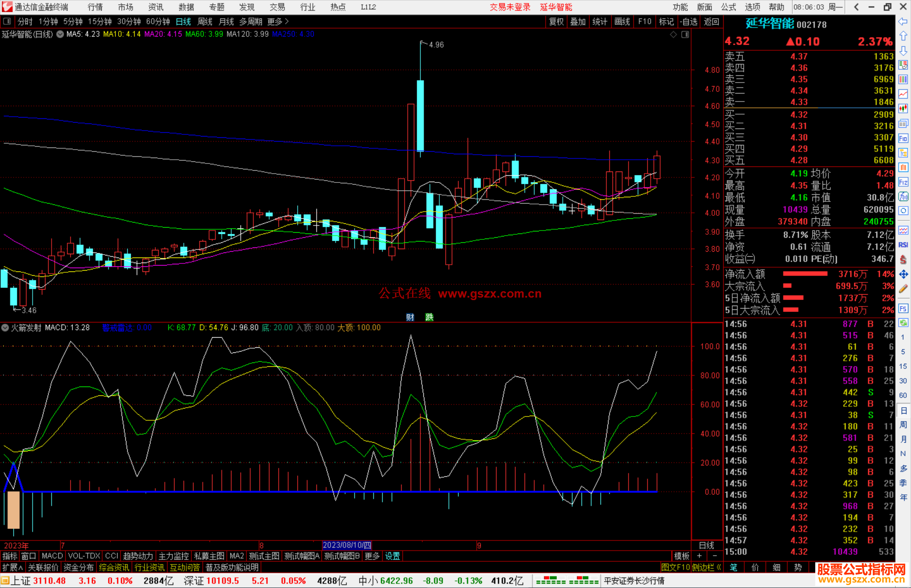
Task: Click the four-way move arrows icon
Action: [903, 274]
